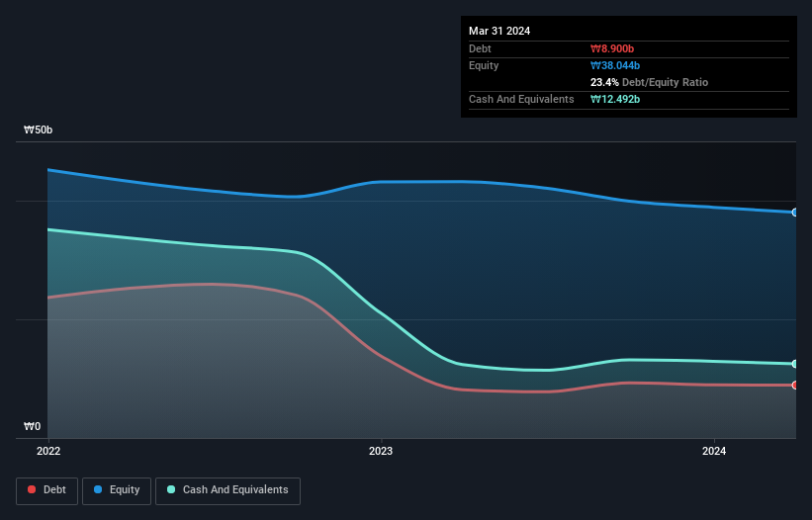The image size is (812, 520).
Task: Click the Mar 31 2024 tooltip date
Action: point(499,31)
